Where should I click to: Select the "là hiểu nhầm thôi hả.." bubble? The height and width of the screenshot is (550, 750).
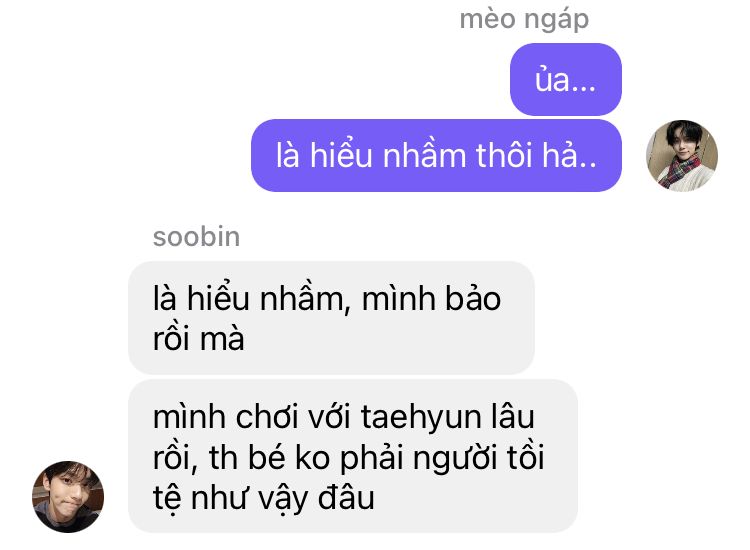pyautogui.click(x=436, y=155)
